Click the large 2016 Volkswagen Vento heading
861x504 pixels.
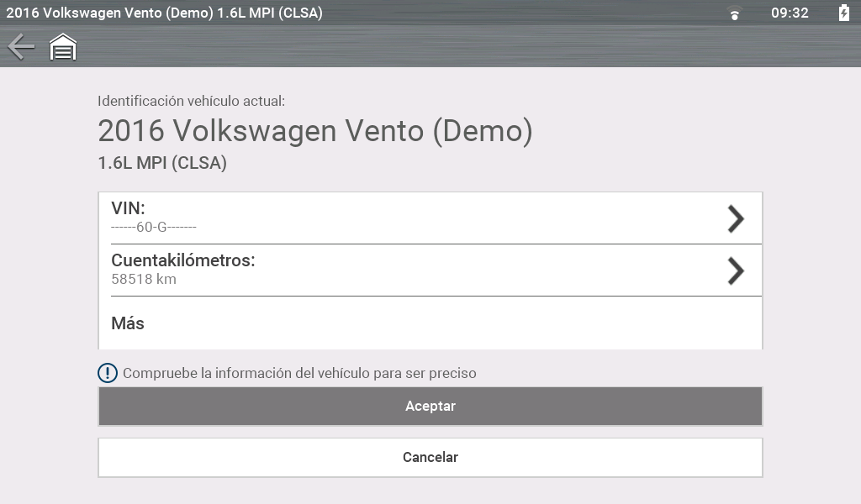coord(315,132)
